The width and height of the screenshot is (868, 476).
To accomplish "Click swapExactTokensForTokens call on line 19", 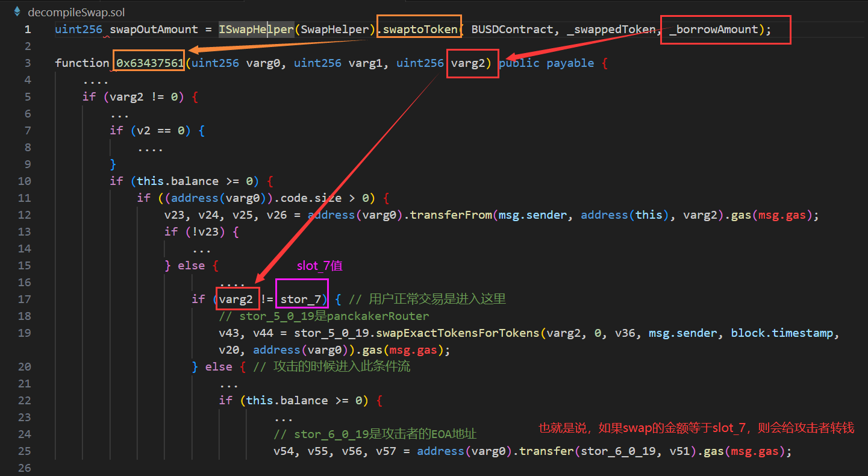I will [458, 333].
